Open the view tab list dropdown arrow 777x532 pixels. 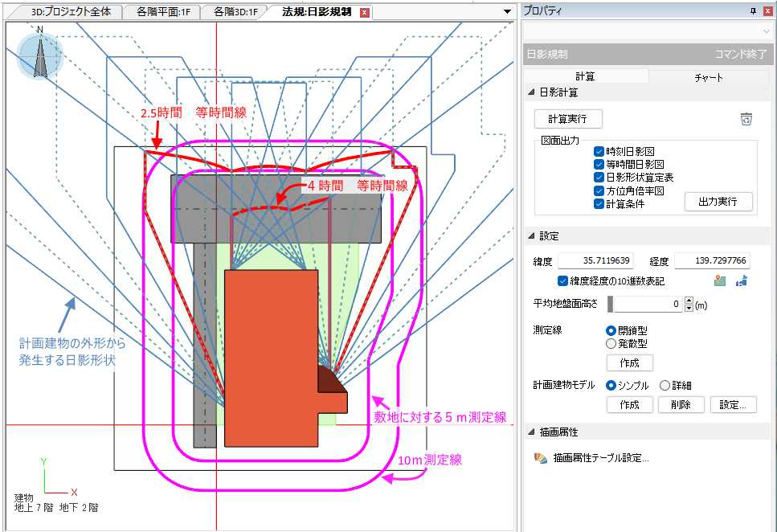pos(507,12)
